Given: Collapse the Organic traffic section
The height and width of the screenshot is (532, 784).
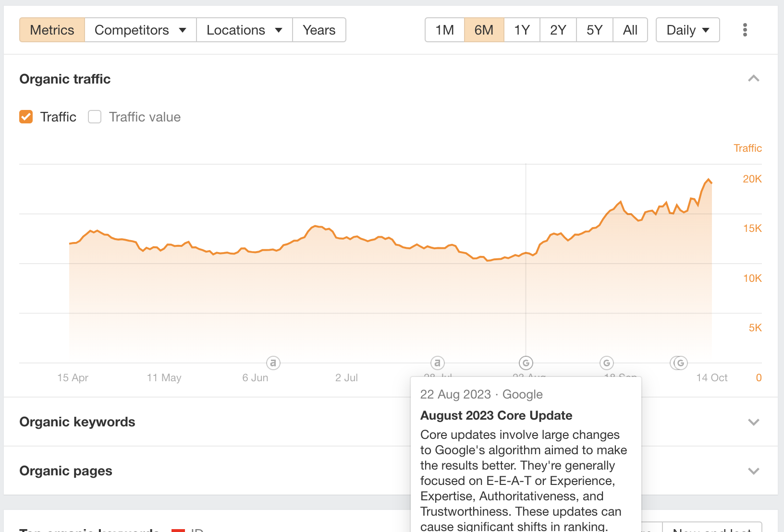Looking at the screenshot, I should click(754, 79).
